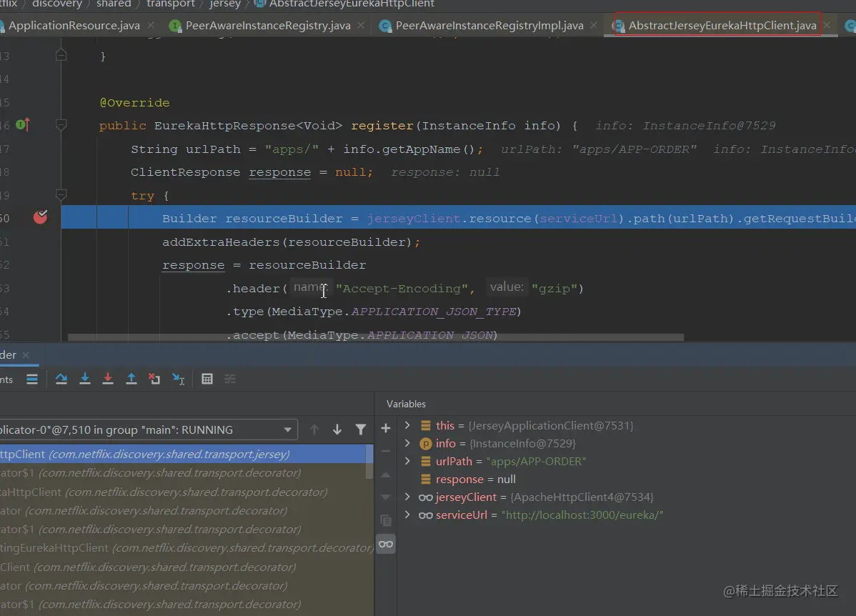This screenshot has height=616, width=856.
Task: Click the '@Override' annotation
Action: pyautogui.click(x=134, y=103)
